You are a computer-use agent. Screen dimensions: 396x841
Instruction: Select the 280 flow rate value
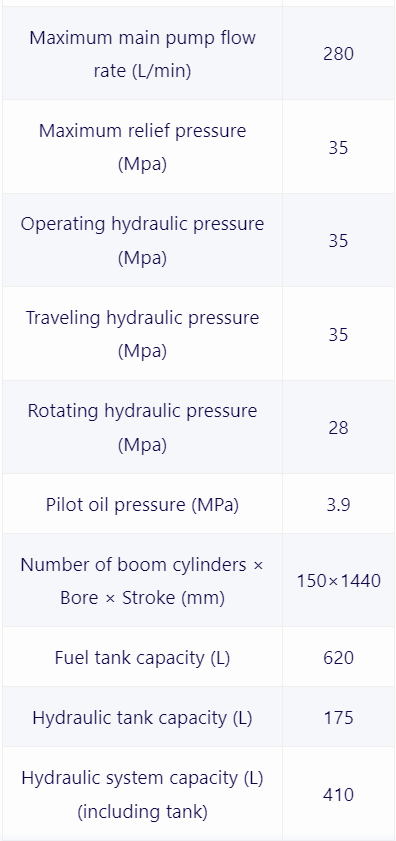tap(339, 54)
